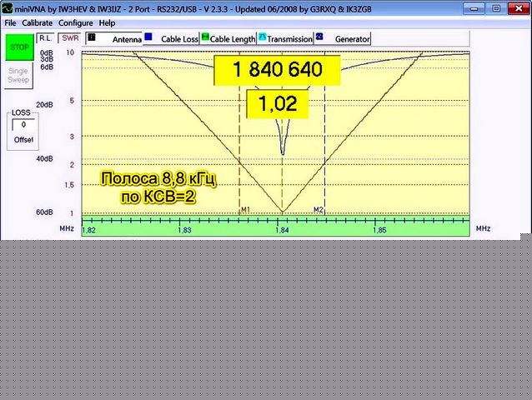The width and height of the screenshot is (532, 400).
Task: Switch to R.L. display tab
Action: pyautogui.click(x=46, y=38)
